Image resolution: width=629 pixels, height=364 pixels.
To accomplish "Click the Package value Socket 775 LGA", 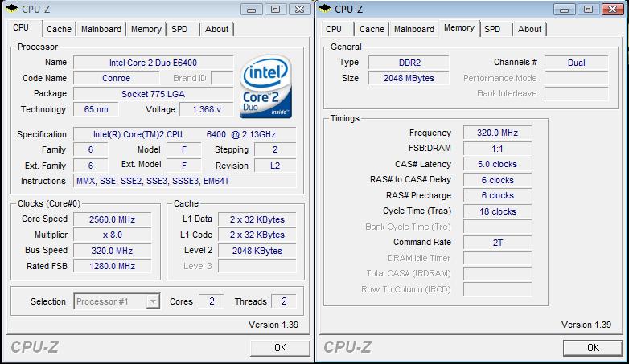I will (154, 94).
